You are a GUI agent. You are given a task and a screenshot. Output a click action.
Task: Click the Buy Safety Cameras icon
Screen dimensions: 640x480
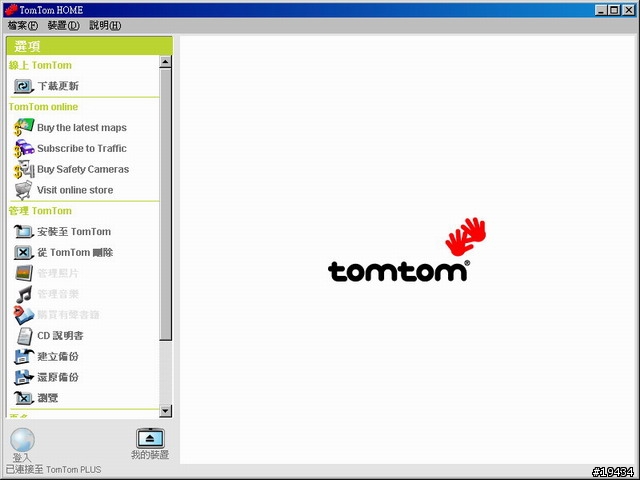coord(23,169)
